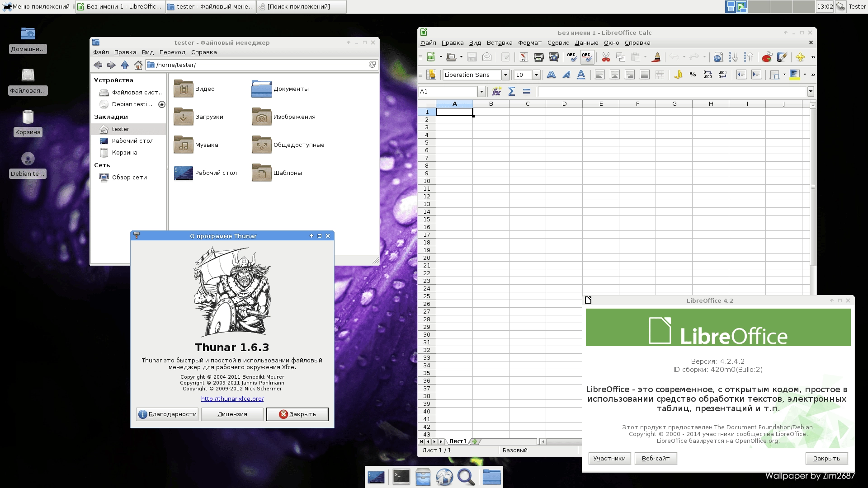This screenshot has height=488, width=868.
Task: Click the Export as PDF icon
Action: tap(524, 57)
